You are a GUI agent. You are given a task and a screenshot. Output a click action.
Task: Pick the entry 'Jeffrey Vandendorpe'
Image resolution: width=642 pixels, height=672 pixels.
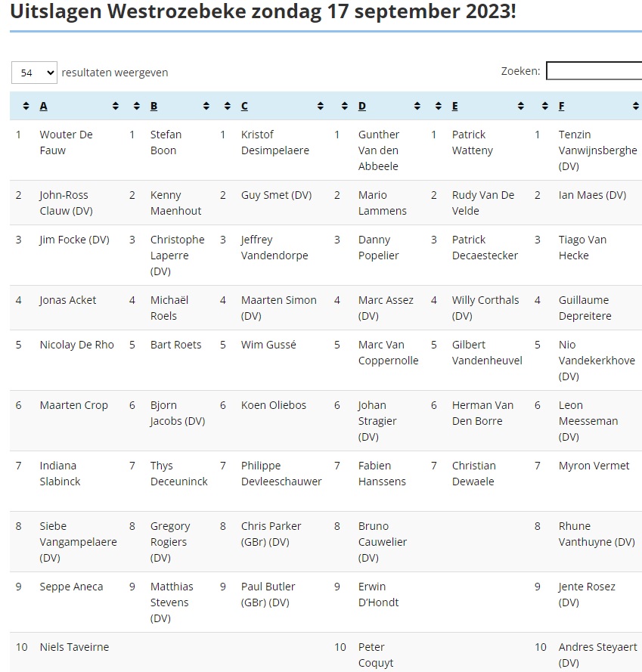tap(274, 247)
